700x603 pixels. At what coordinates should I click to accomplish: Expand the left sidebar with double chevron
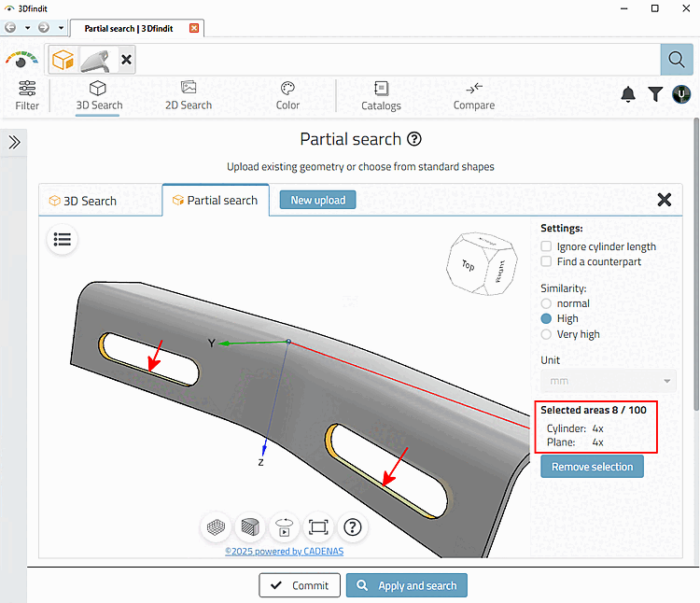[x=14, y=143]
